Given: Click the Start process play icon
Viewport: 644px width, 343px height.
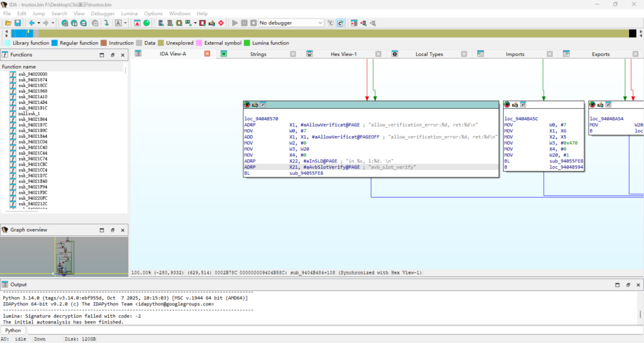Looking at the screenshot, I should tap(235, 23).
